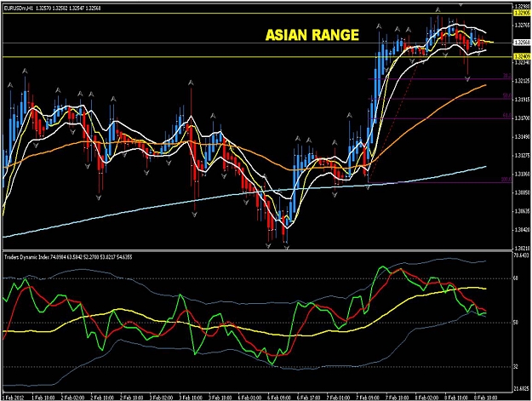The height and width of the screenshot is (401, 532).
Task: Click the 1.32125 price scale value
Action: click(522, 81)
